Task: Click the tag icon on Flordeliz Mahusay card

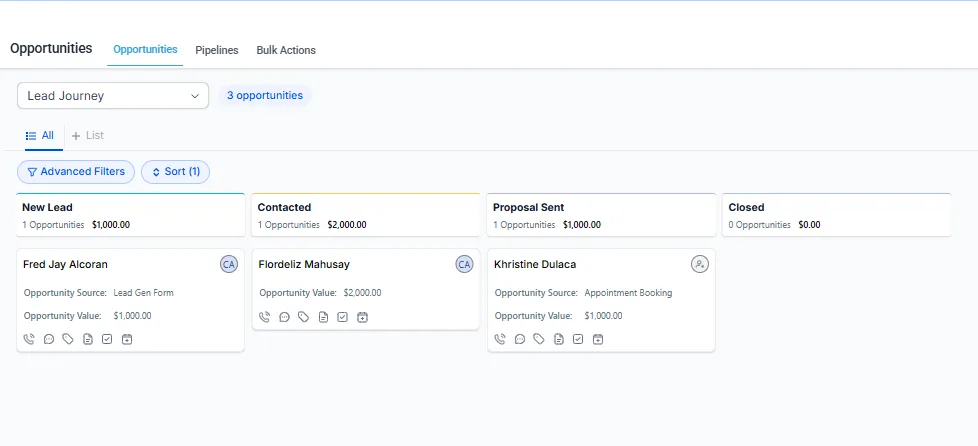Action: click(303, 317)
